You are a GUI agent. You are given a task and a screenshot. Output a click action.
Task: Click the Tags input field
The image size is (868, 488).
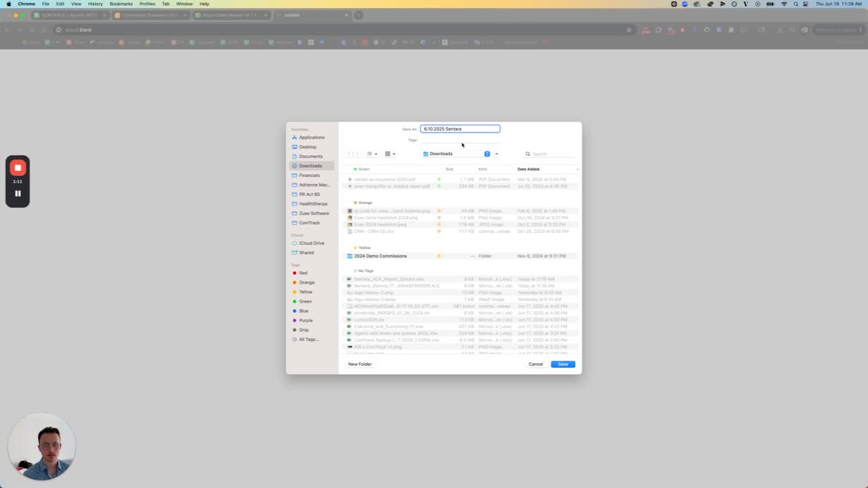click(x=460, y=140)
